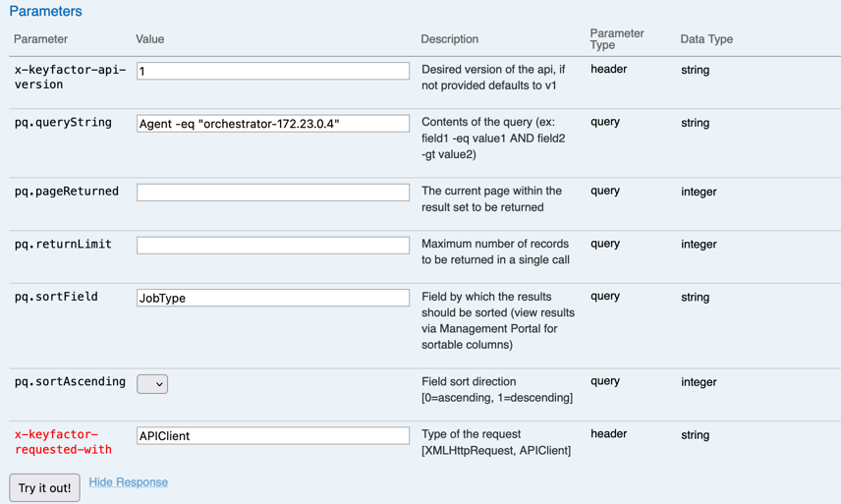The width and height of the screenshot is (841, 504).
Task: Select the empty pq.pageReturned field
Action: pos(273,193)
